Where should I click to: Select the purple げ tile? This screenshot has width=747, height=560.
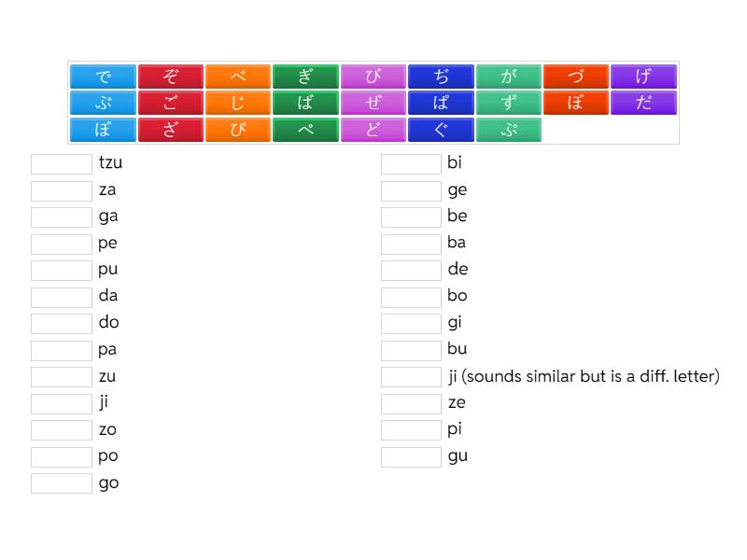coord(643,77)
